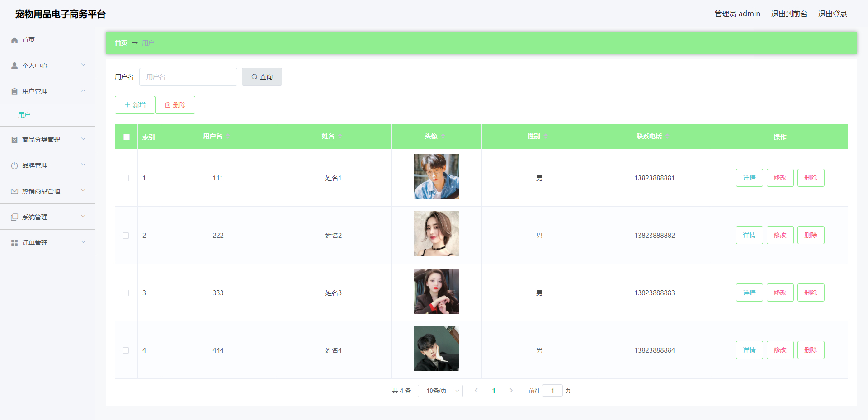Open the 10条/页 page size dropdown
Image resolution: width=868 pixels, height=420 pixels.
[440, 391]
